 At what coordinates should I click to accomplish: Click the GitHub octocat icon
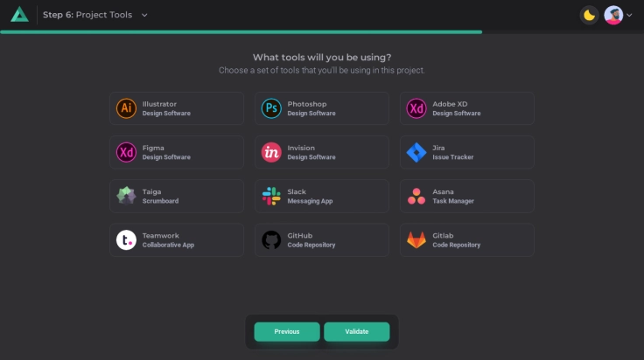pos(271,239)
